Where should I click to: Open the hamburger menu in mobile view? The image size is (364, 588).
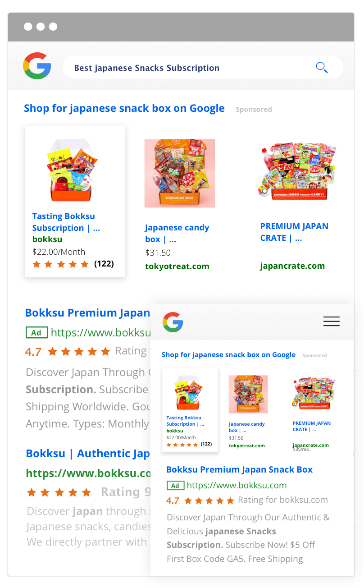[331, 321]
